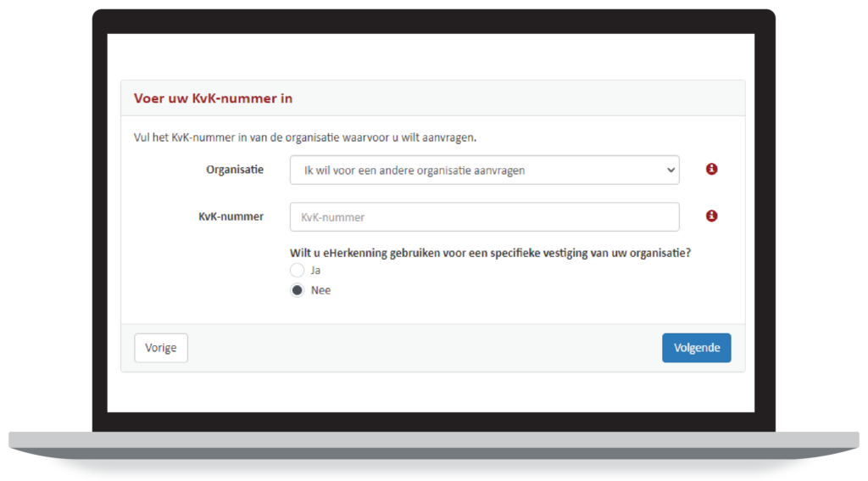Go back using the Vorige button
The width and height of the screenshot is (868, 481).
tap(161, 348)
